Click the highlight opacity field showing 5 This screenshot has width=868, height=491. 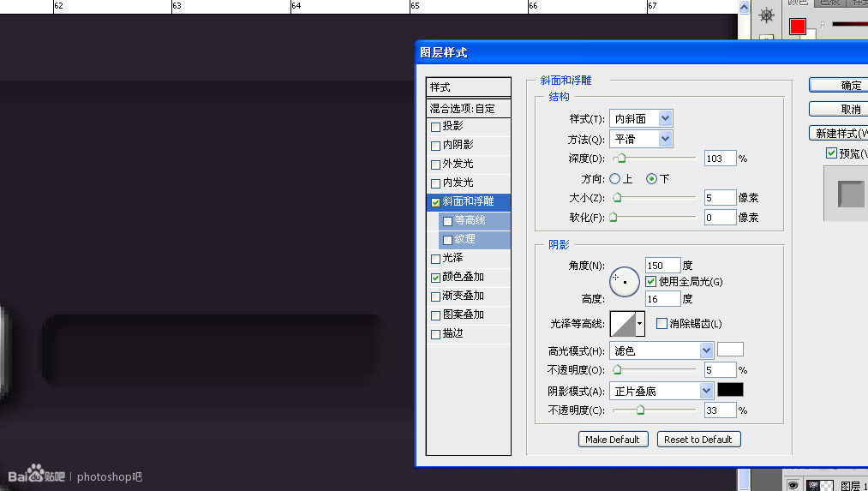721,370
